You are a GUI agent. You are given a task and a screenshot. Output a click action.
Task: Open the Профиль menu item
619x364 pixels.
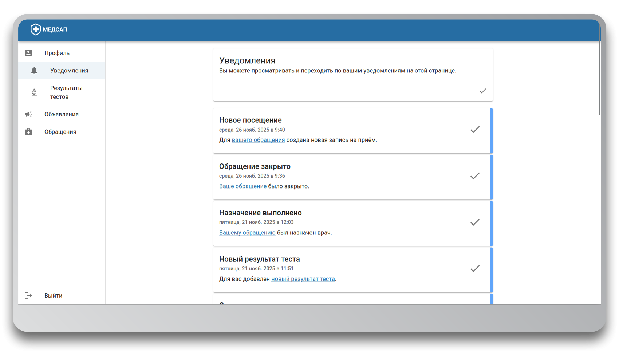[x=57, y=53]
